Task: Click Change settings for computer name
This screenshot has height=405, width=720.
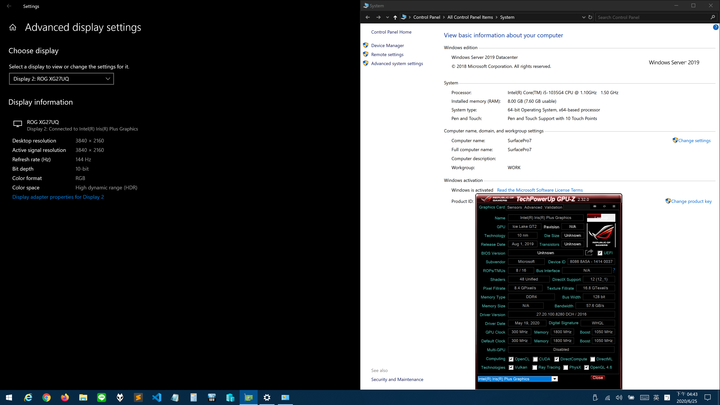Action: point(694,141)
